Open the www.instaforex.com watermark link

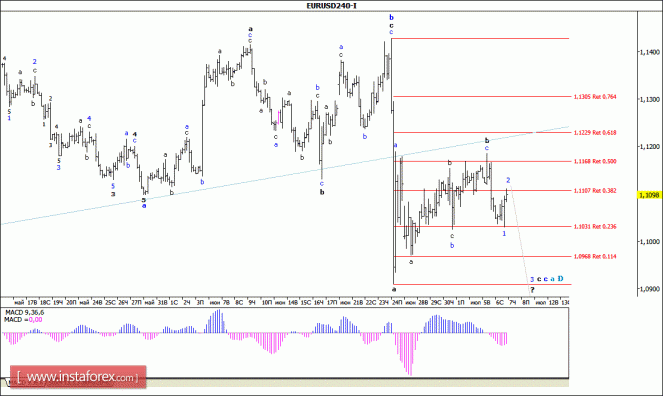[78, 377]
